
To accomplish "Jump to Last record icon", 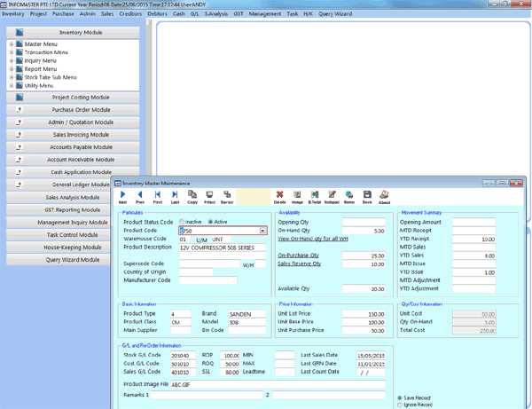I will [175, 196].
